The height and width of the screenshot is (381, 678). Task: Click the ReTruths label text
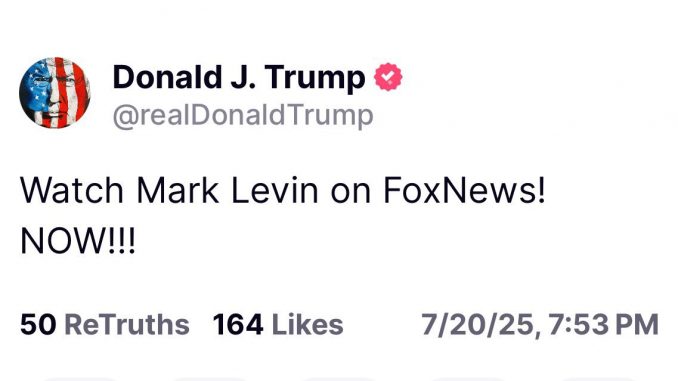(x=127, y=325)
